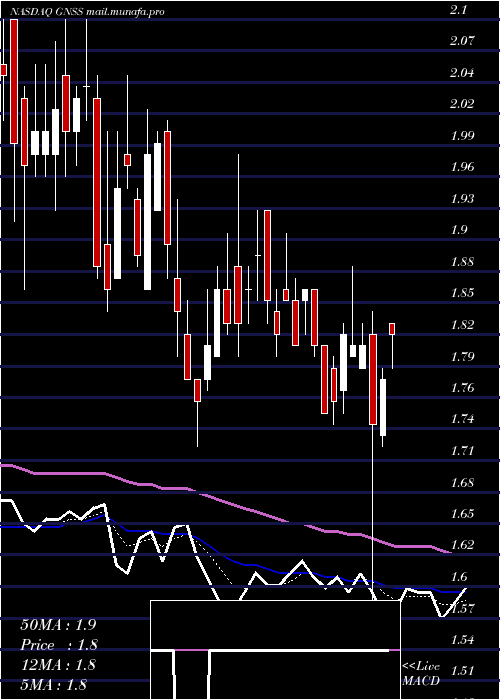The height and width of the screenshot is (700, 500).
Task: Click the 1.93 price axis label
Action: pyautogui.click(x=462, y=199)
